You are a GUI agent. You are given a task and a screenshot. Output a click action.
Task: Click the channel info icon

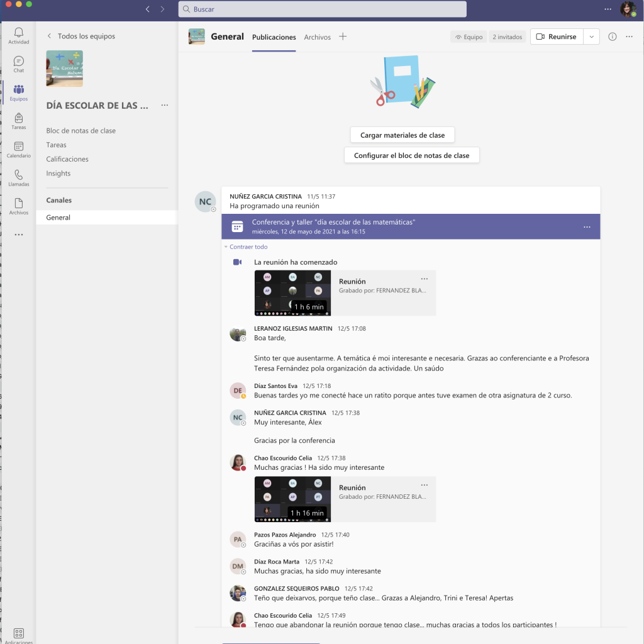[x=612, y=37]
